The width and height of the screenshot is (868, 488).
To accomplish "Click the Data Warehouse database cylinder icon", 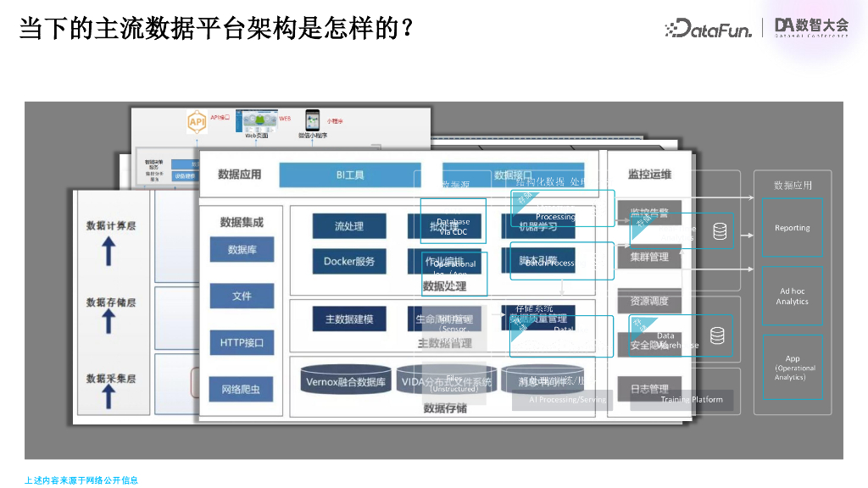I will pyautogui.click(x=718, y=335).
